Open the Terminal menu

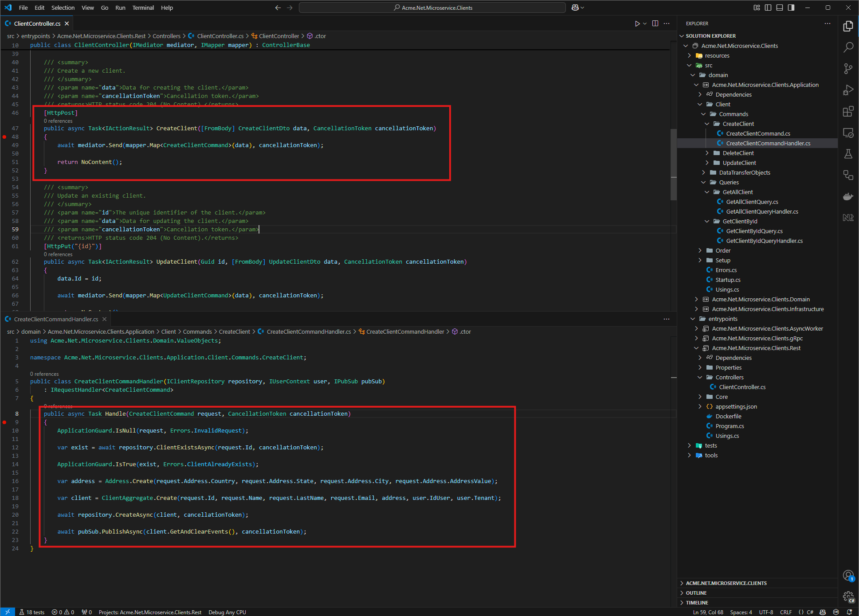point(143,8)
